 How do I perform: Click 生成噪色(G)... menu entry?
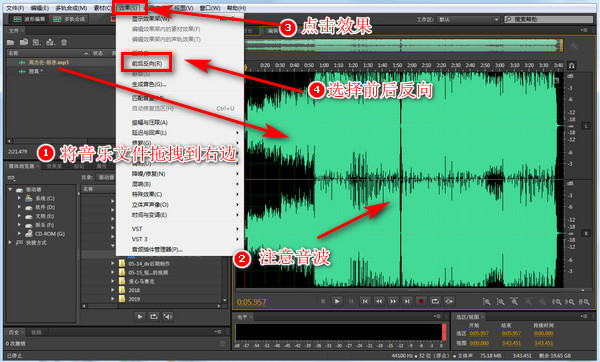149,84
